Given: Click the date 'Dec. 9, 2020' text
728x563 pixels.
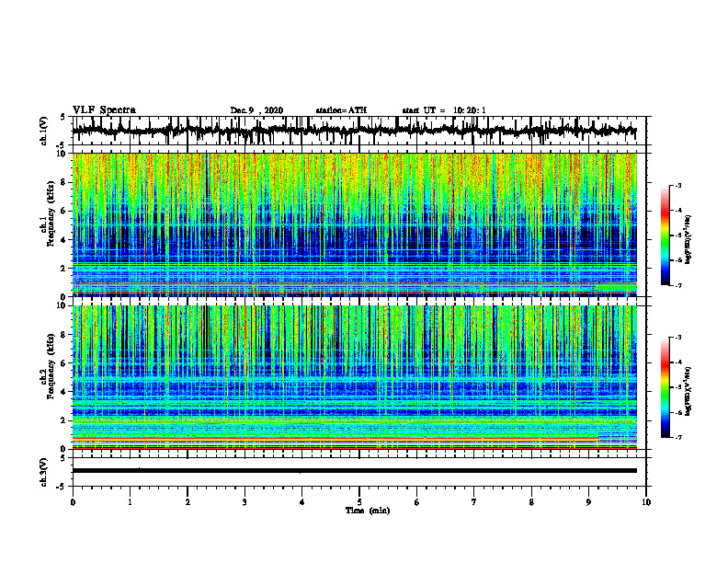Looking at the screenshot, I should [x=256, y=110].
